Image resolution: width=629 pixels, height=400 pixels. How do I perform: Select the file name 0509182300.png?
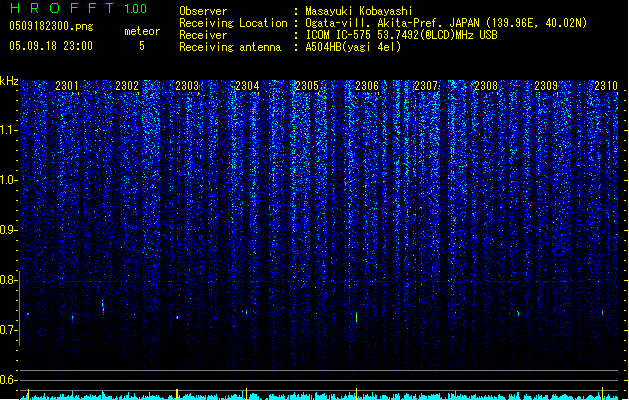coord(51,26)
